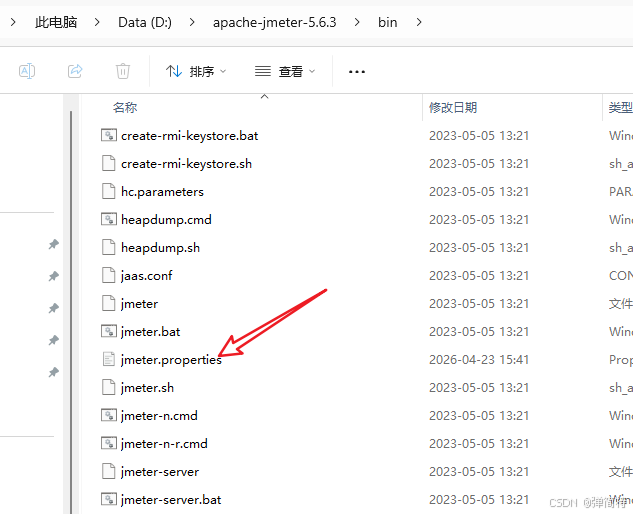Image resolution: width=633 pixels, height=514 pixels.
Task: Click the bin breadcrumb segment
Action: [388, 22]
